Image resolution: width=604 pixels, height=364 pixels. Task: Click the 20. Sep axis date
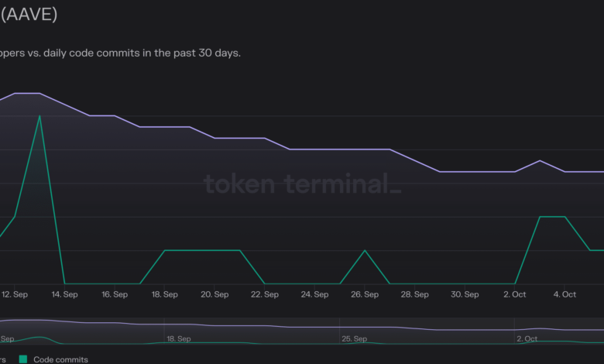(x=214, y=294)
